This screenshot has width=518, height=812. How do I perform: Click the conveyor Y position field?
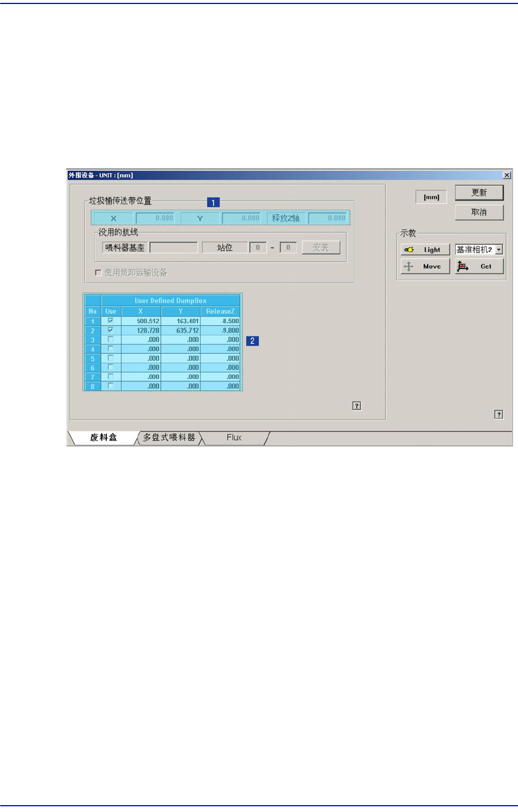coord(242,218)
